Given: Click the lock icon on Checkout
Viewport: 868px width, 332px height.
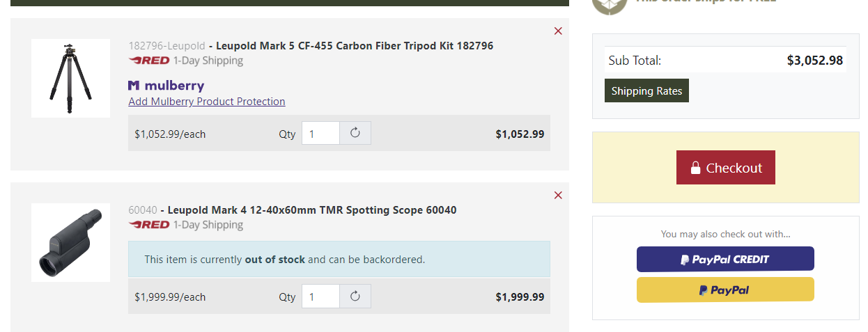Looking at the screenshot, I should pyautogui.click(x=695, y=168).
